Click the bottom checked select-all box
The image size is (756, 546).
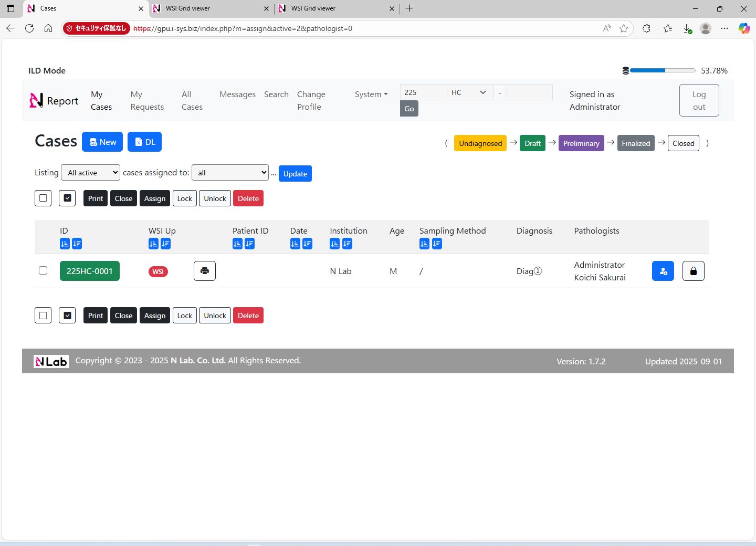tap(67, 316)
